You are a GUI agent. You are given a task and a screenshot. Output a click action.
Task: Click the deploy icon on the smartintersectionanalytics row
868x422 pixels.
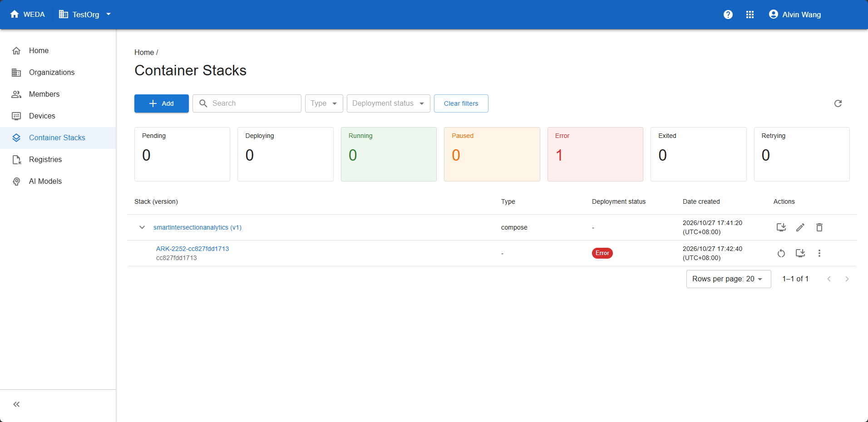(x=781, y=227)
